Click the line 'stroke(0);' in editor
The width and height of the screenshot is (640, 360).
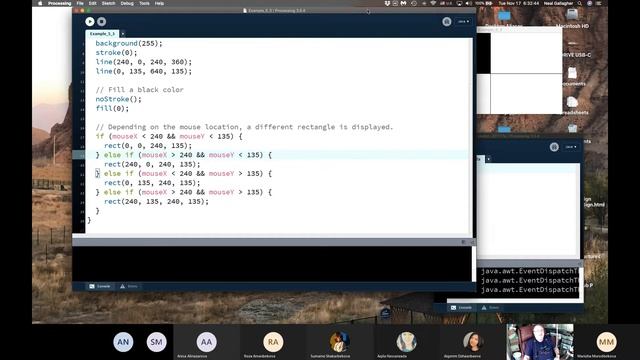[116, 53]
